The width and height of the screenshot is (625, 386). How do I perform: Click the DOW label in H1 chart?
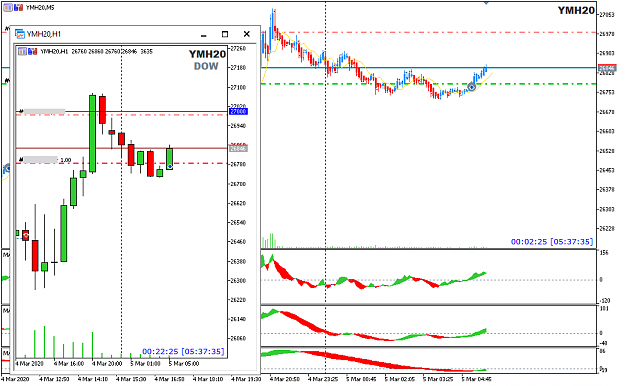(206, 66)
